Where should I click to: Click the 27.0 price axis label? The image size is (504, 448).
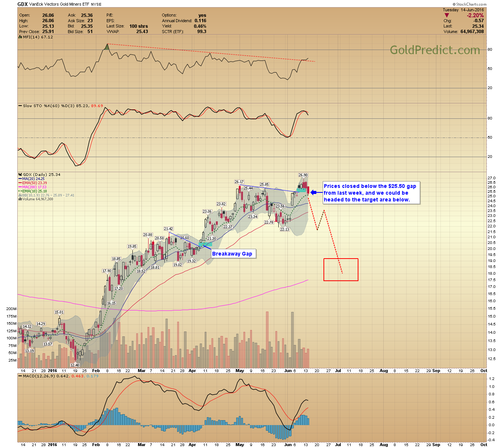coord(491,178)
